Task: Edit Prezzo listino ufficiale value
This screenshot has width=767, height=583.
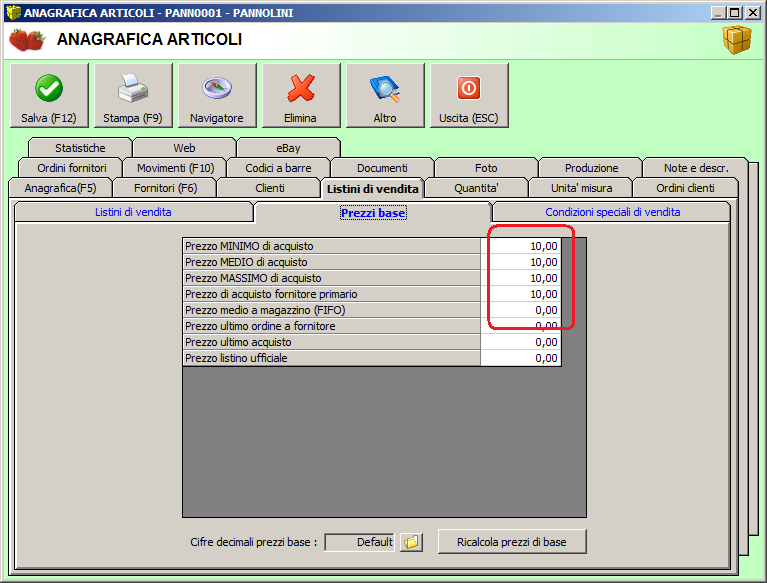Action: coord(520,358)
